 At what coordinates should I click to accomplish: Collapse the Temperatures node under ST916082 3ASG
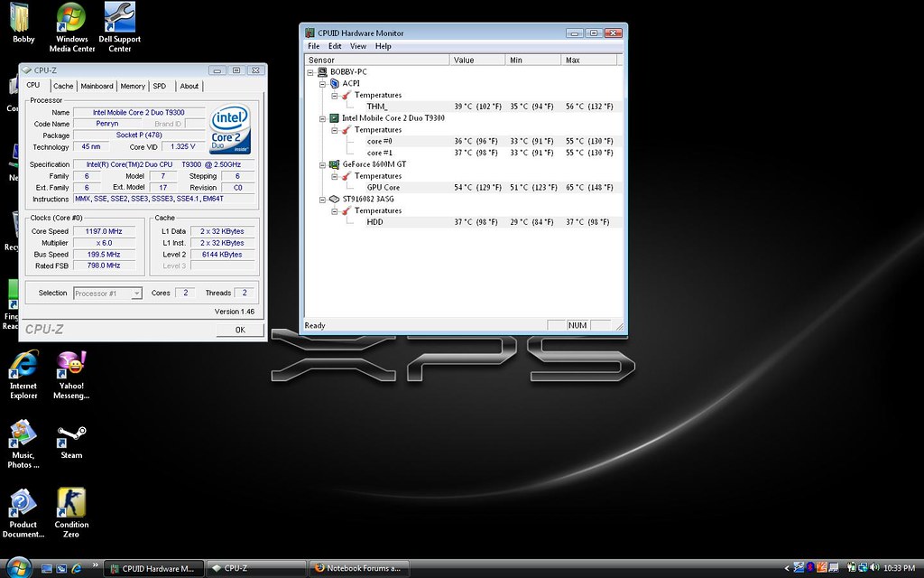click(335, 210)
